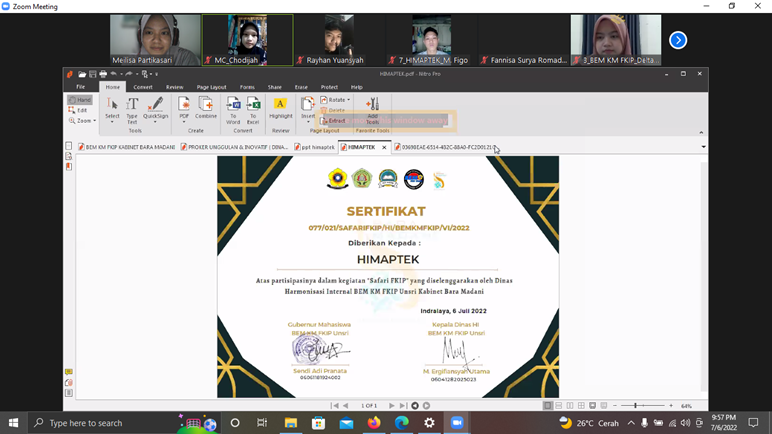Open the Share ribbon tab

click(275, 87)
